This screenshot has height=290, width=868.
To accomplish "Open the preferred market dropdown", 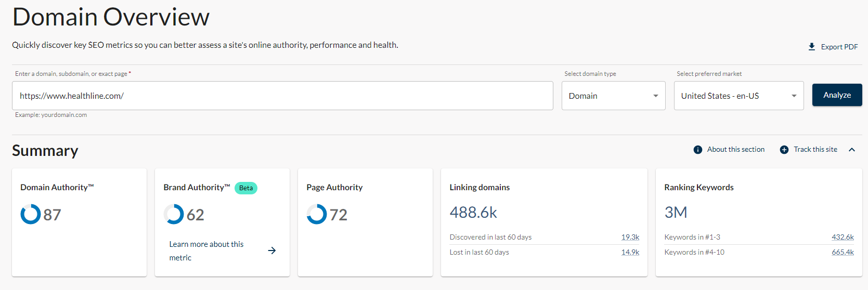I will point(739,96).
